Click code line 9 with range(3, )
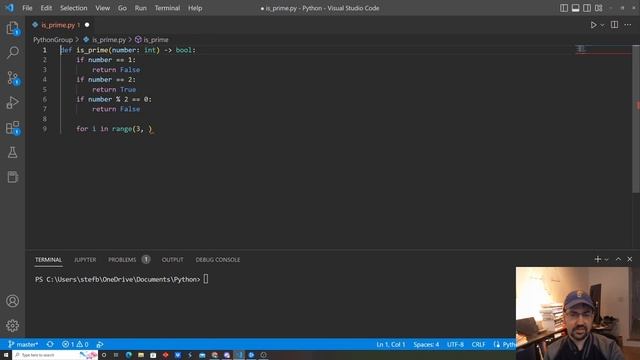The width and height of the screenshot is (640, 360). [114, 129]
